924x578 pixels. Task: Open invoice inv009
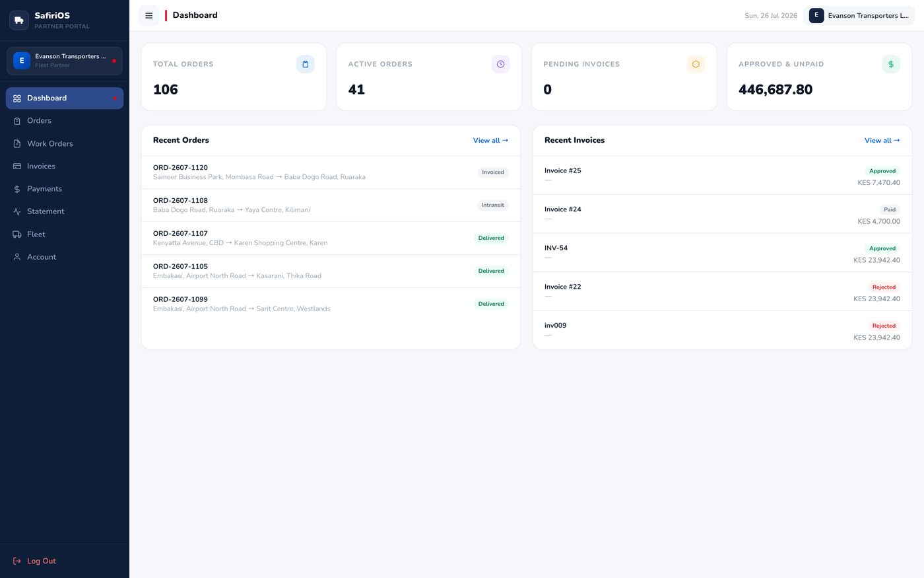[x=722, y=330]
